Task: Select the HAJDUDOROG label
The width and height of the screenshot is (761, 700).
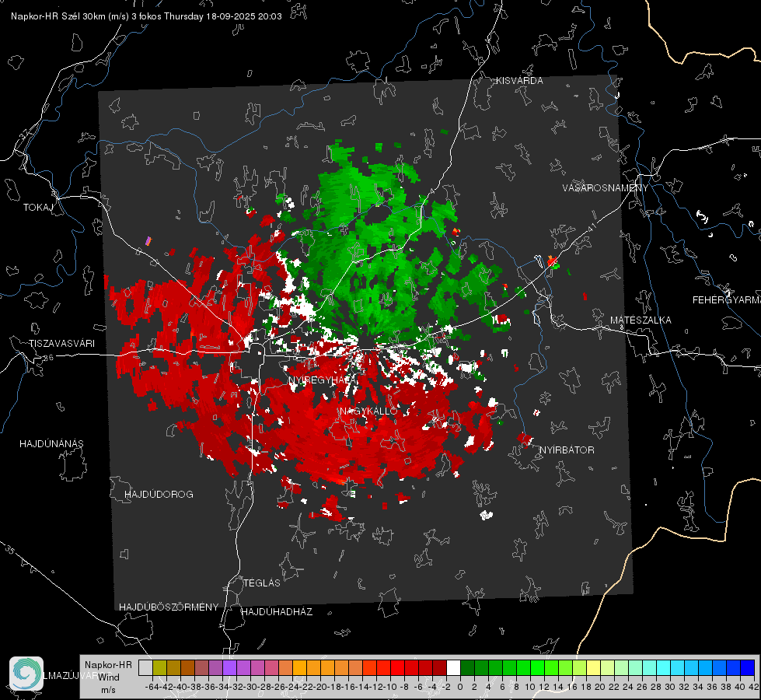Action: pos(159,495)
